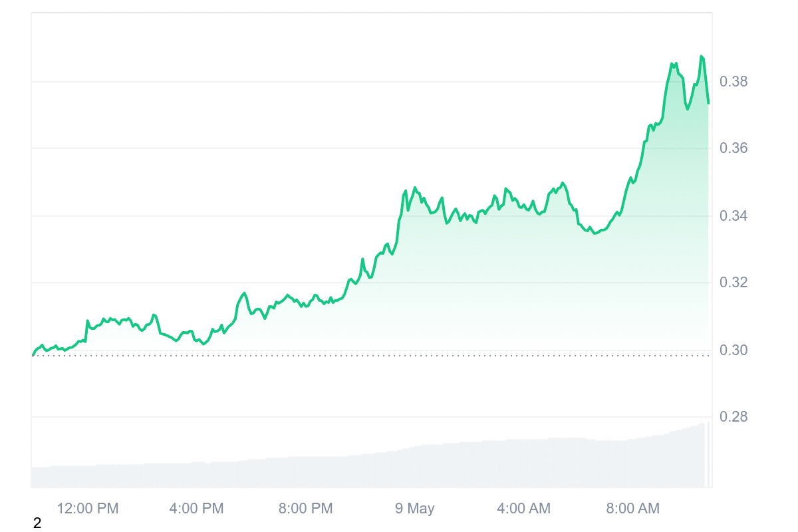Click the 12:00 PM time axis label
The image size is (798, 532).
tap(88, 509)
